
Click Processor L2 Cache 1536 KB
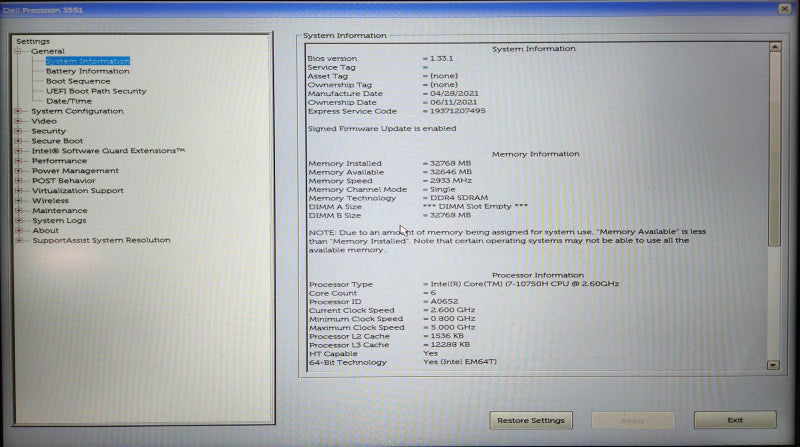click(x=447, y=336)
